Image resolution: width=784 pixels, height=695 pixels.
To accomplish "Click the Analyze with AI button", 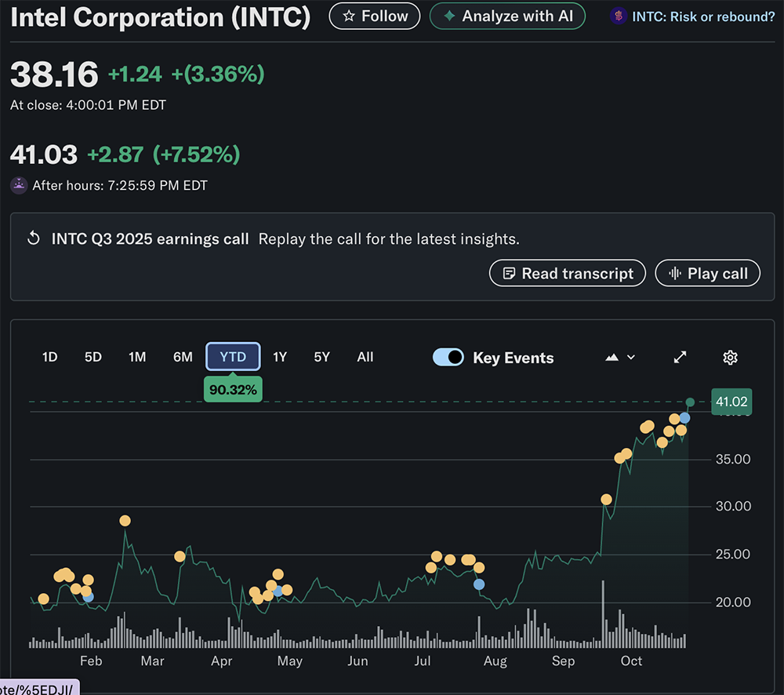I will (507, 16).
